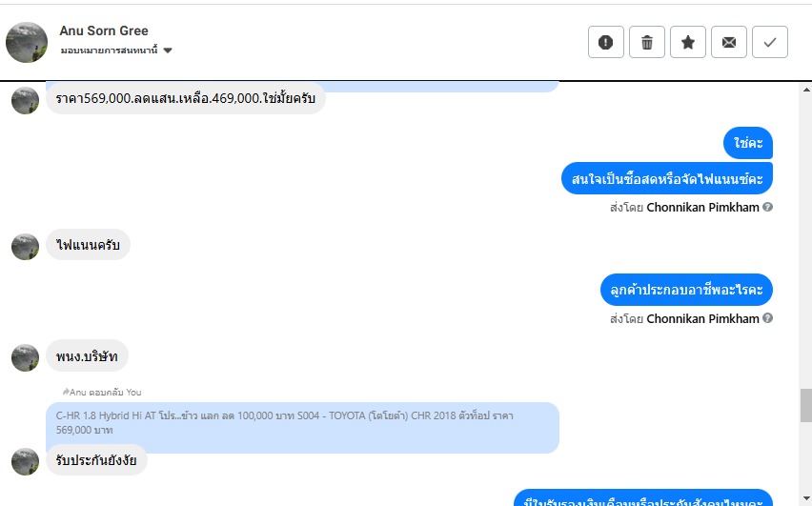Click the scrollbar up arrow

click(x=806, y=90)
